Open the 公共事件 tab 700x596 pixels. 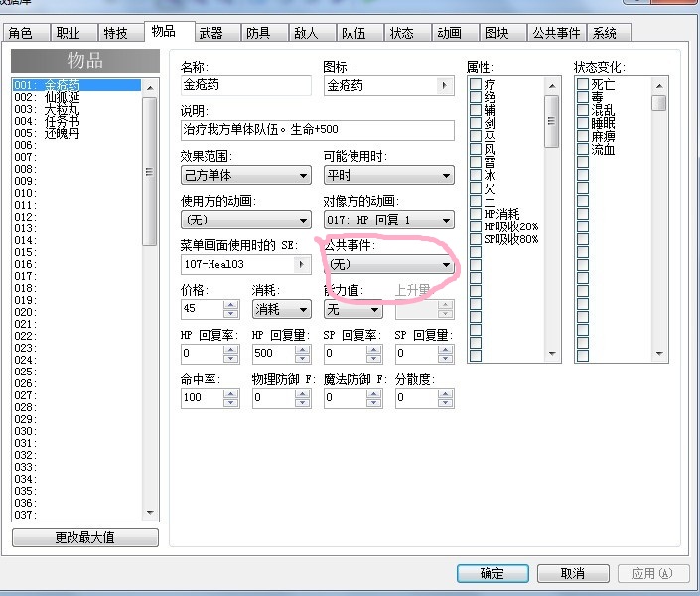click(556, 33)
